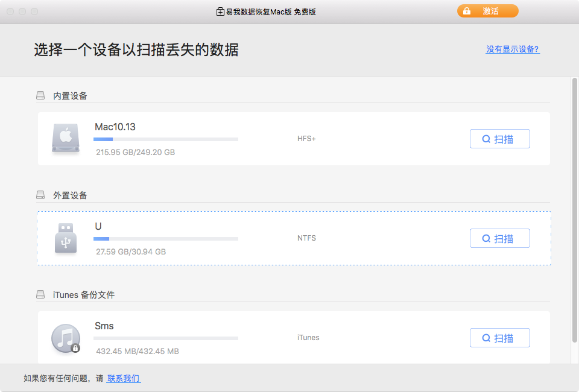Click the lock icon inside the 激活 button
This screenshot has height=392, width=579.
coord(467,11)
